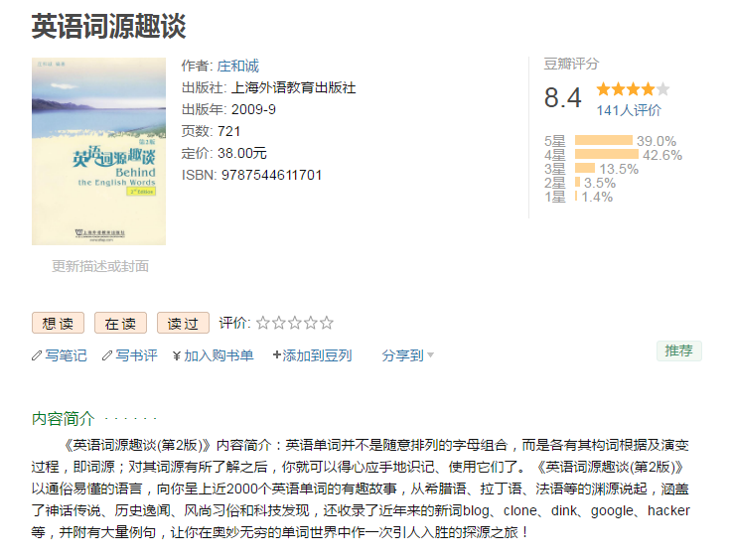Click 分享到 link
The height and width of the screenshot is (560, 731).
click(403, 355)
